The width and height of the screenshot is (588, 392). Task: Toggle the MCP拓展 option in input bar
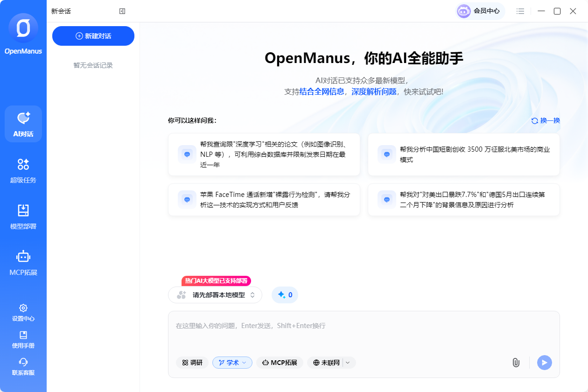(280, 362)
